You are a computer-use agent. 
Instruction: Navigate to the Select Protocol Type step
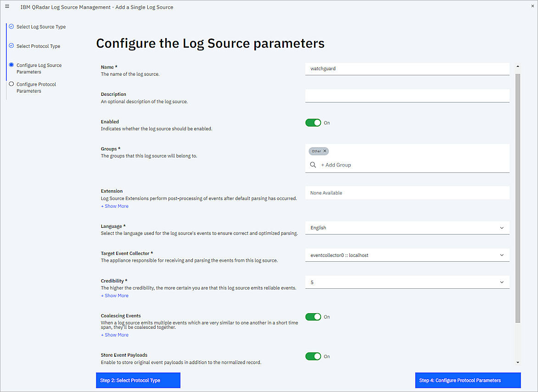[x=39, y=46]
